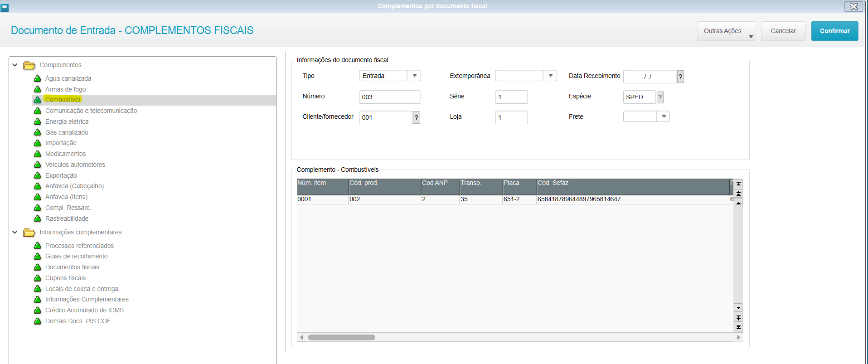Open the Tipo dropdown
The height and width of the screenshot is (364, 868).
[414, 76]
